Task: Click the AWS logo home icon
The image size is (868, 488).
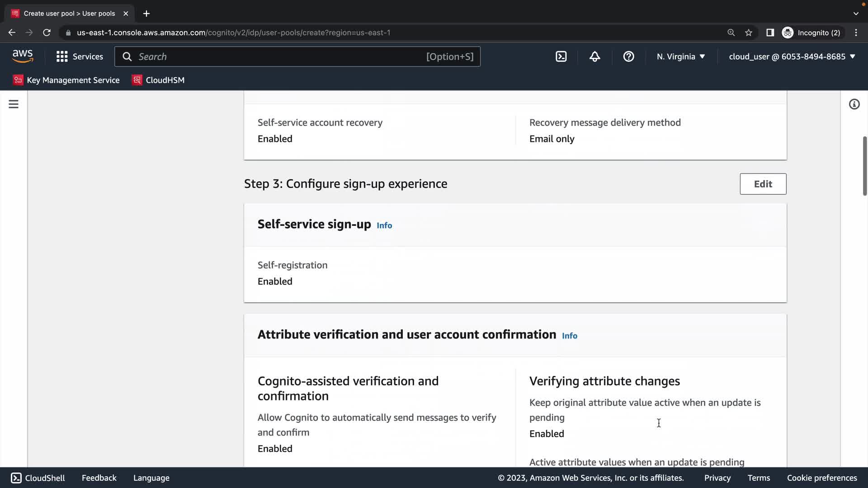Action: [x=23, y=56]
